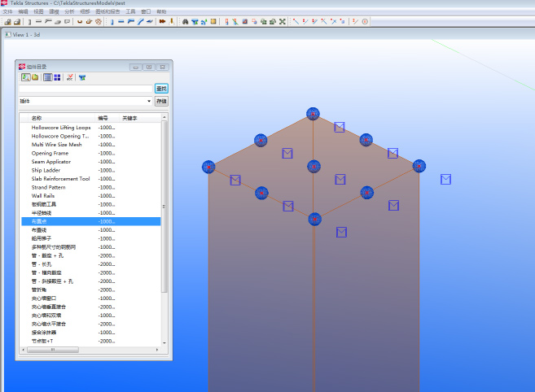Select the Ship Ladder component
The height and width of the screenshot is (392, 535).
(46, 170)
